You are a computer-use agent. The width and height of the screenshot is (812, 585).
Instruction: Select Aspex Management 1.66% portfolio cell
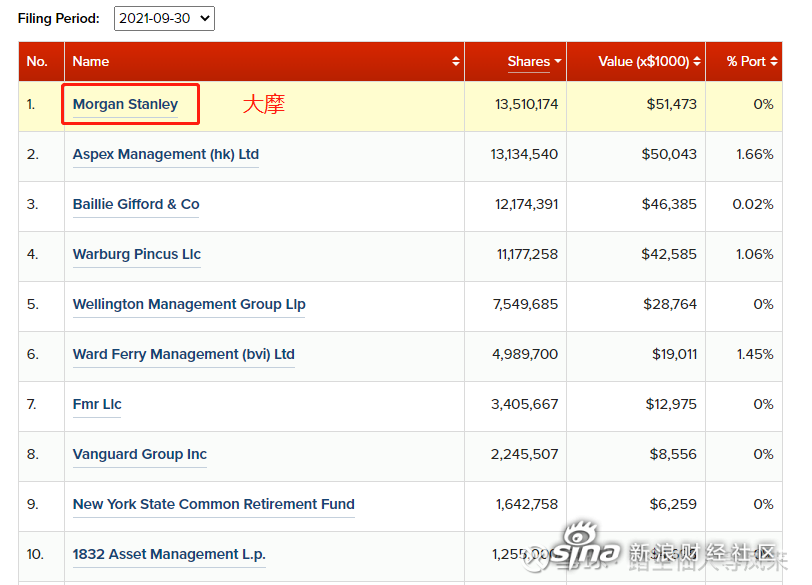(x=755, y=154)
